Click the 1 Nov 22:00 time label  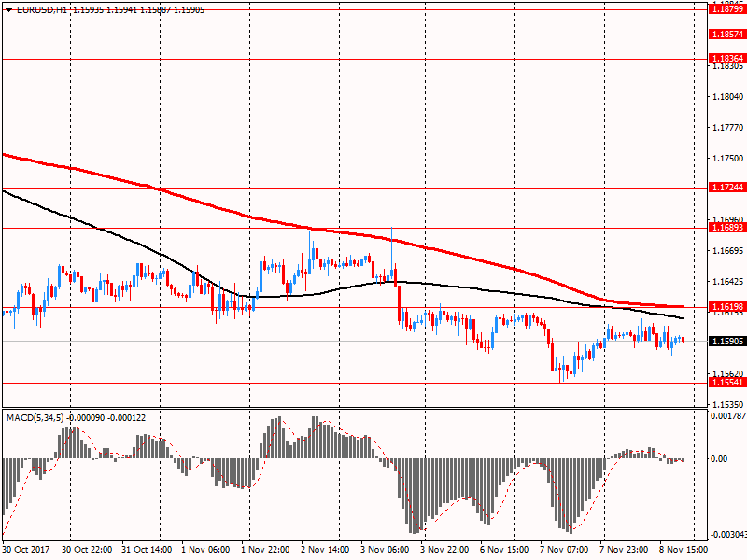click(265, 549)
